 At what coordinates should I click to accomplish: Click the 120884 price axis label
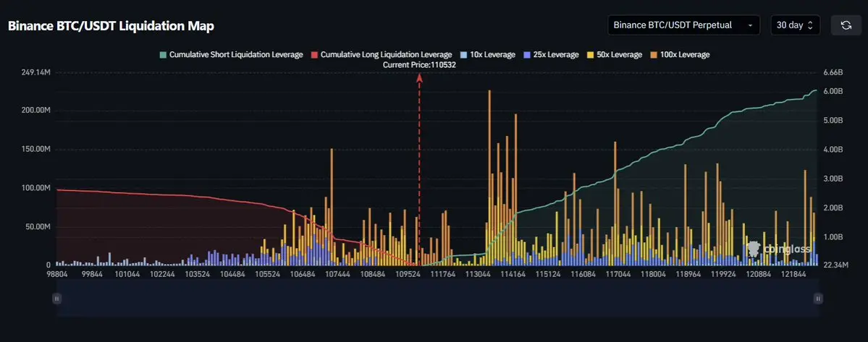[x=759, y=274]
